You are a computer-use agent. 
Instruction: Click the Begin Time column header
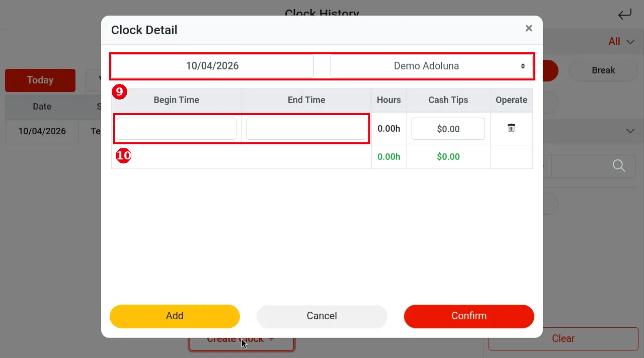click(x=177, y=100)
